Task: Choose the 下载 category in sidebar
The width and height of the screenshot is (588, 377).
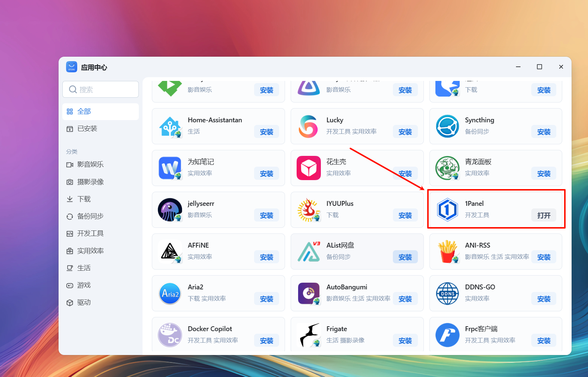Action: tap(100, 199)
